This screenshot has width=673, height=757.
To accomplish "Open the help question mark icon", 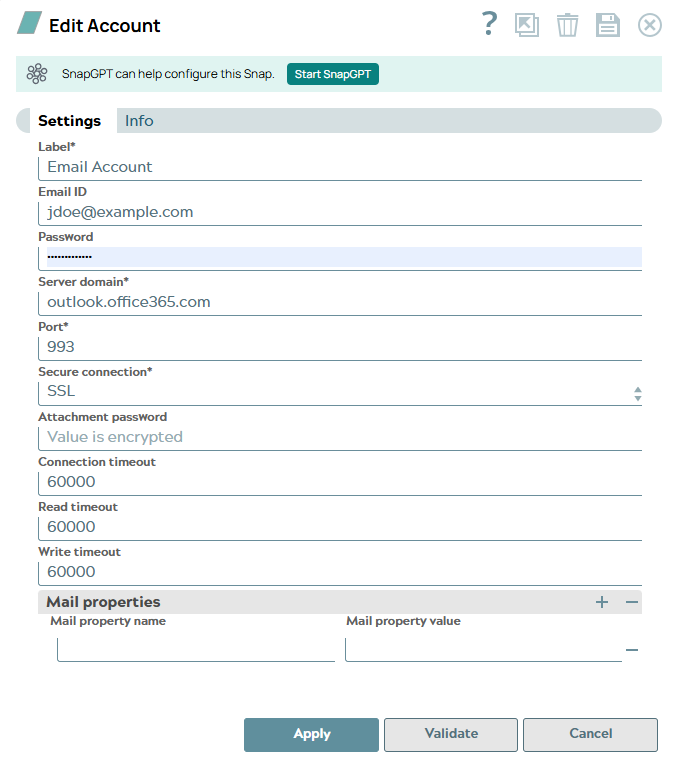I will (x=488, y=24).
